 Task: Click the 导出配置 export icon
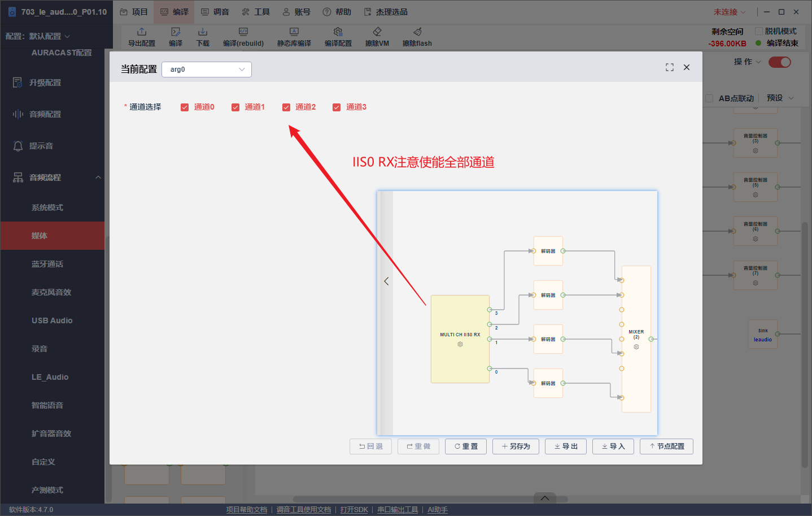click(142, 32)
